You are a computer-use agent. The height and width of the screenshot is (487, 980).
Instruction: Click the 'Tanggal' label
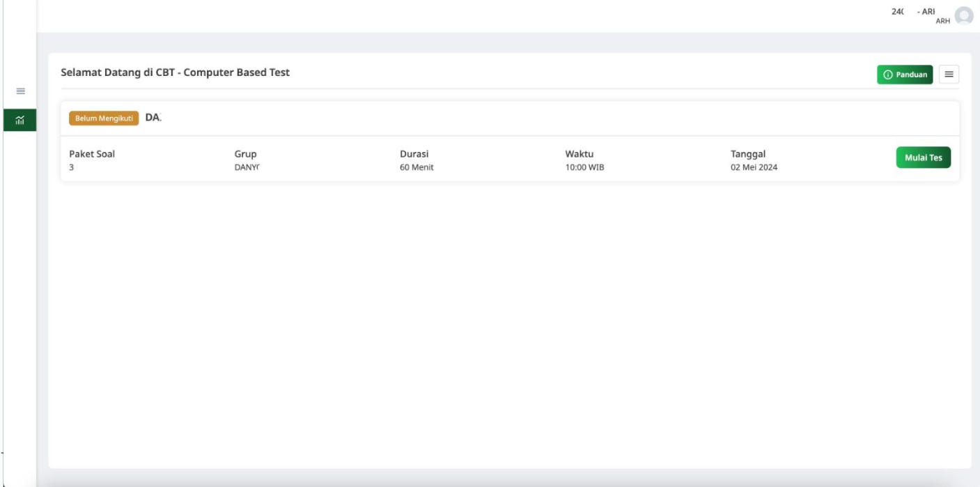pyautogui.click(x=749, y=155)
